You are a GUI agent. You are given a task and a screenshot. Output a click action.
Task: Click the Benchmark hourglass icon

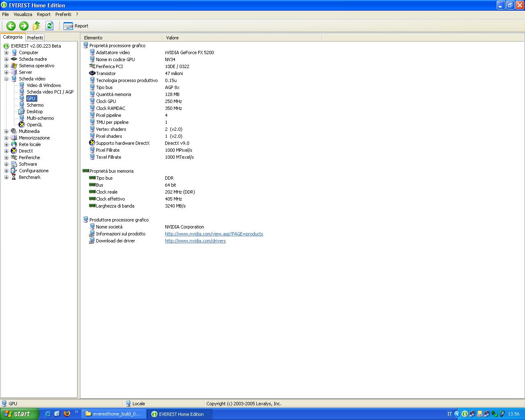(x=14, y=177)
